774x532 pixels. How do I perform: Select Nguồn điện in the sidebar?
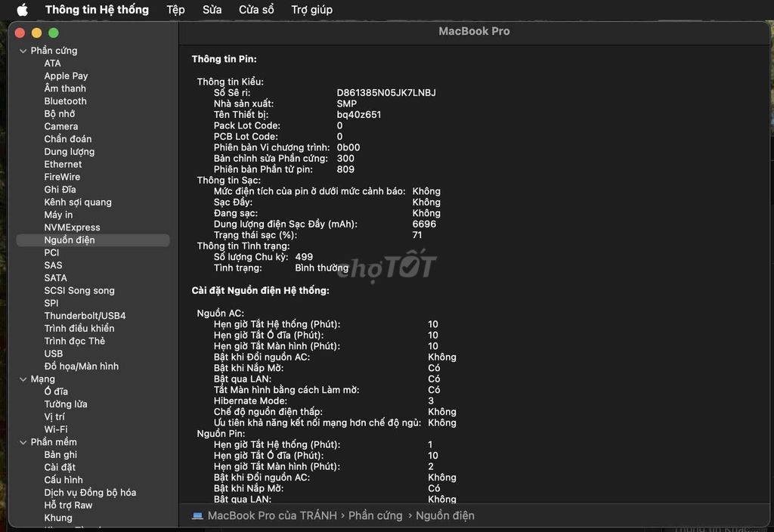pos(93,240)
